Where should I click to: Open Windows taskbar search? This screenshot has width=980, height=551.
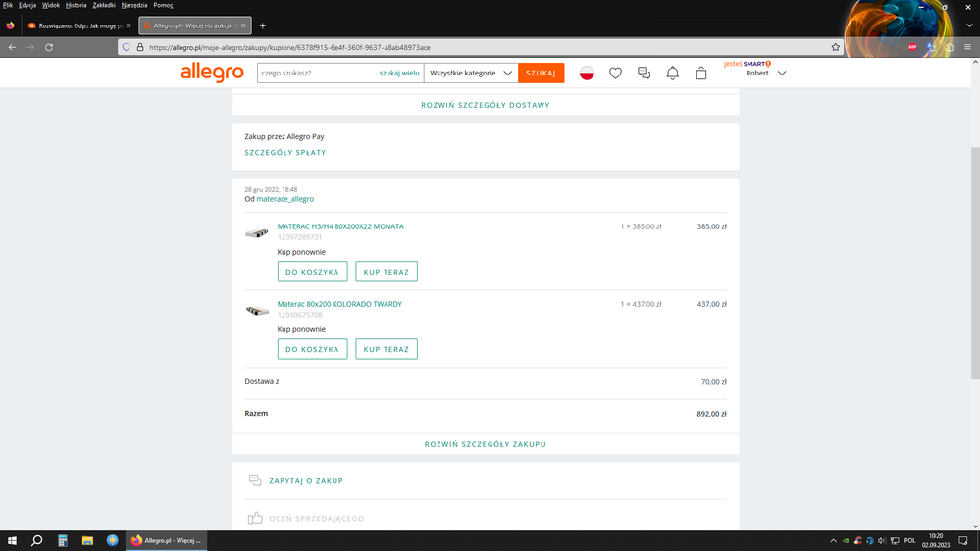pos(37,540)
